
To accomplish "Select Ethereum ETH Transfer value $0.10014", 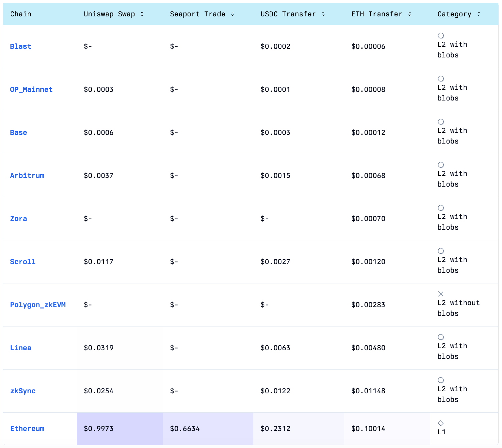I will 368,429.
